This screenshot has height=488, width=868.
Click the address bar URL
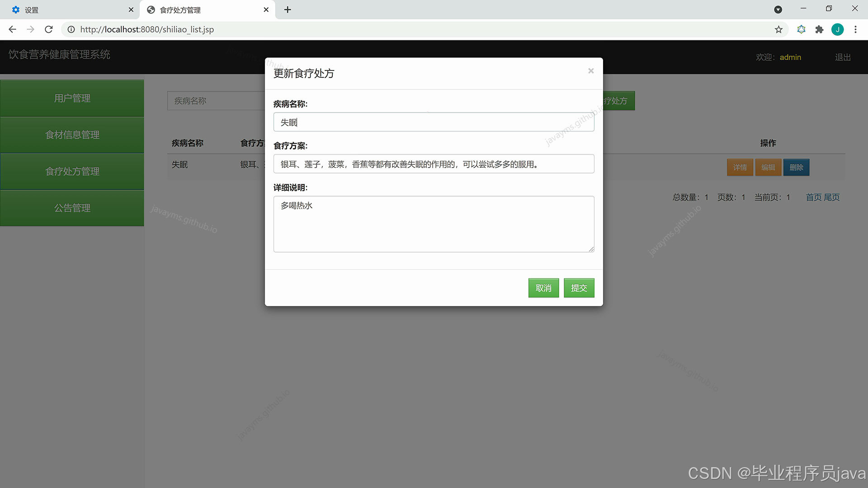tap(147, 29)
